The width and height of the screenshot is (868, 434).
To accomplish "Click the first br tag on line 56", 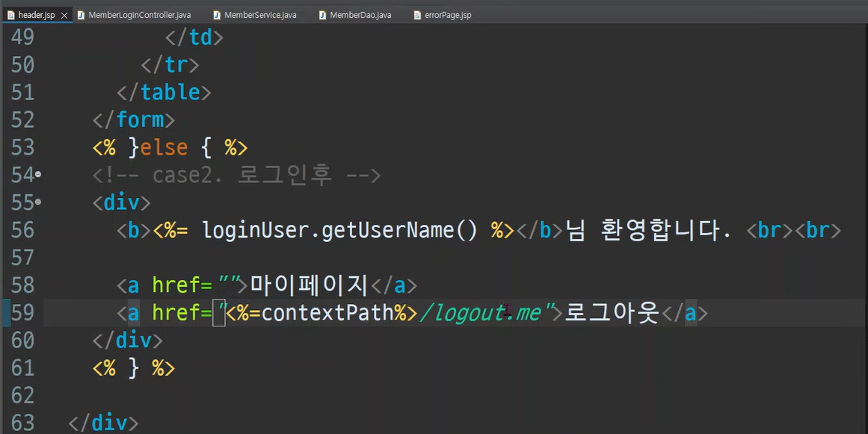I will 769,230.
